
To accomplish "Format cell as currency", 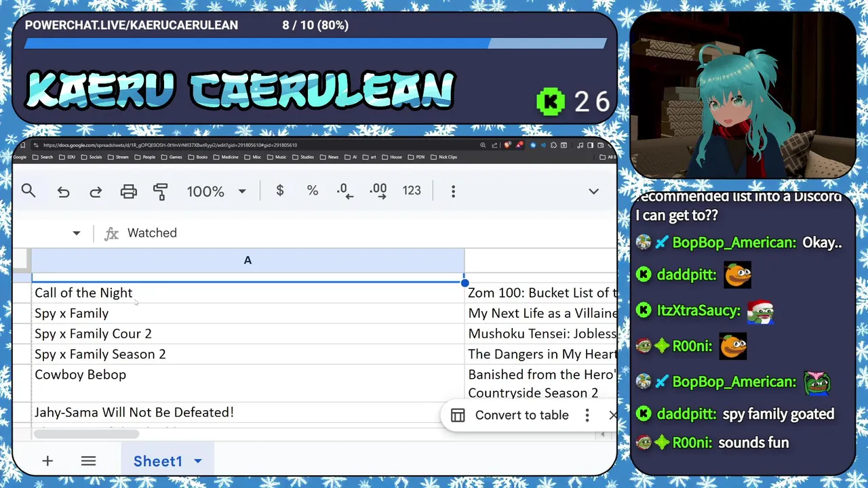I will [280, 191].
